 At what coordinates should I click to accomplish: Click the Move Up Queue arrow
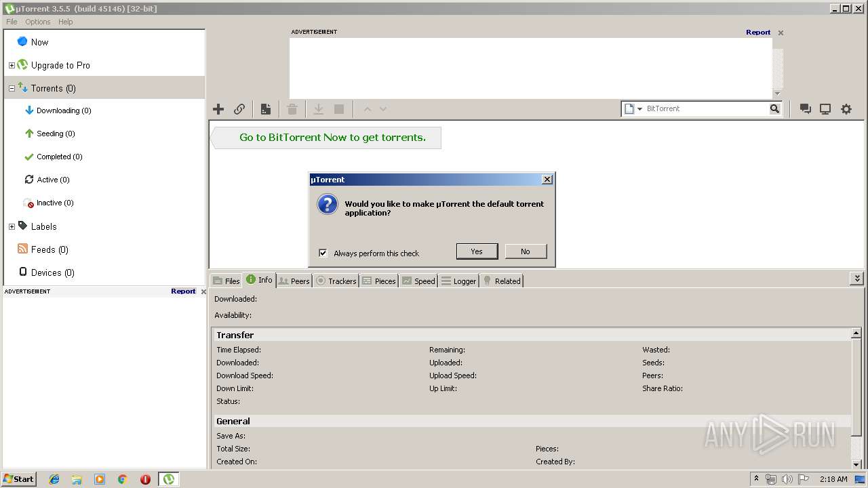[368, 109]
